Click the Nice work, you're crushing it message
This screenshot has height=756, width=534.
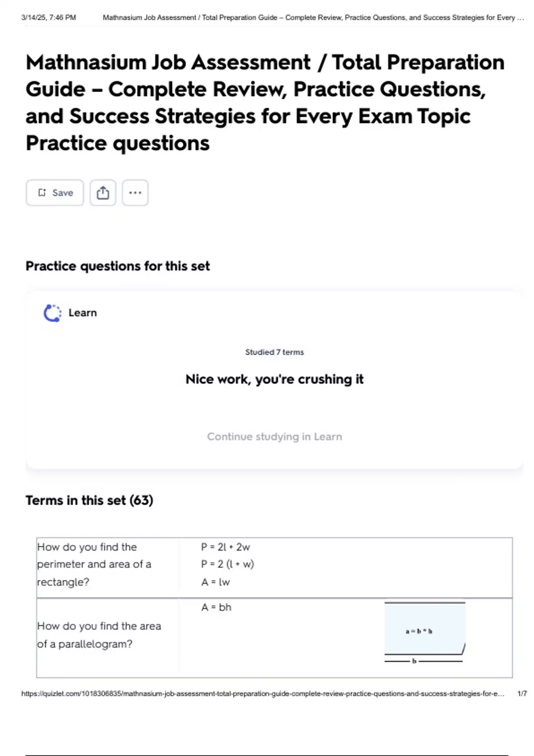coord(274,379)
